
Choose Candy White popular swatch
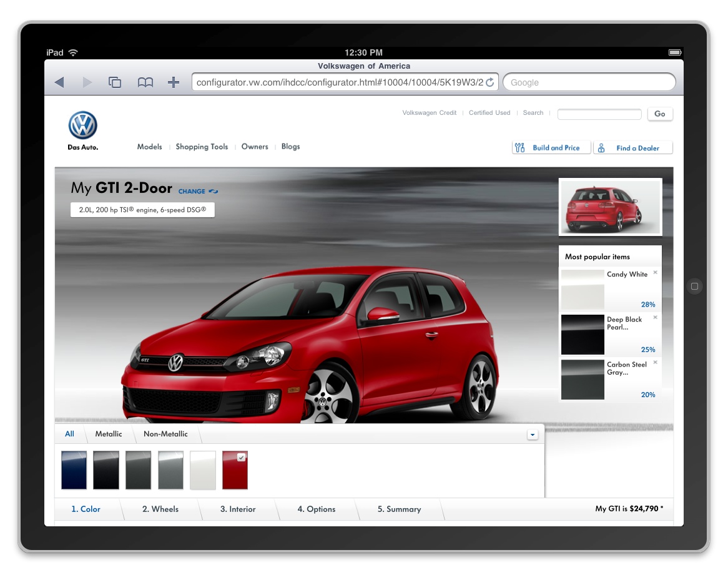tap(583, 290)
